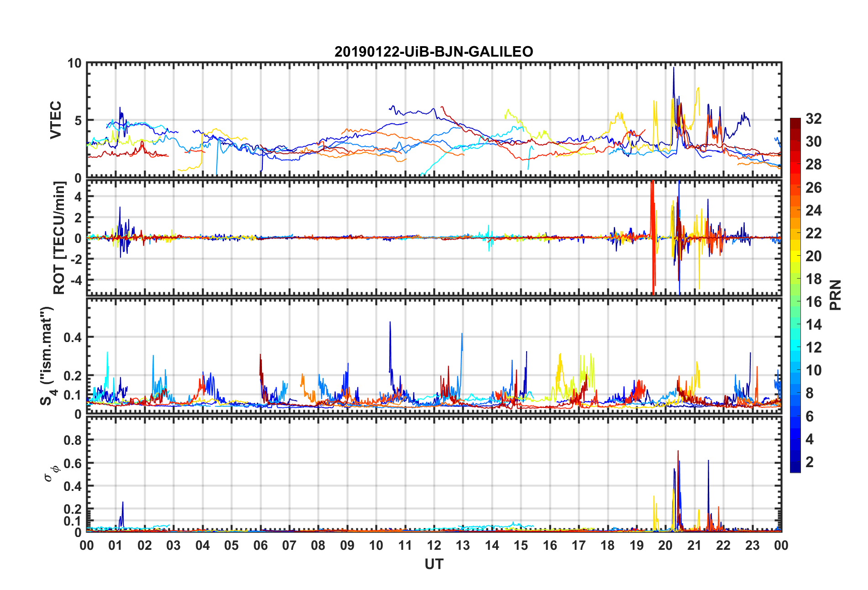Click tick -4 on the ROT axis
Screen dimensions: 868x590
click(76, 279)
